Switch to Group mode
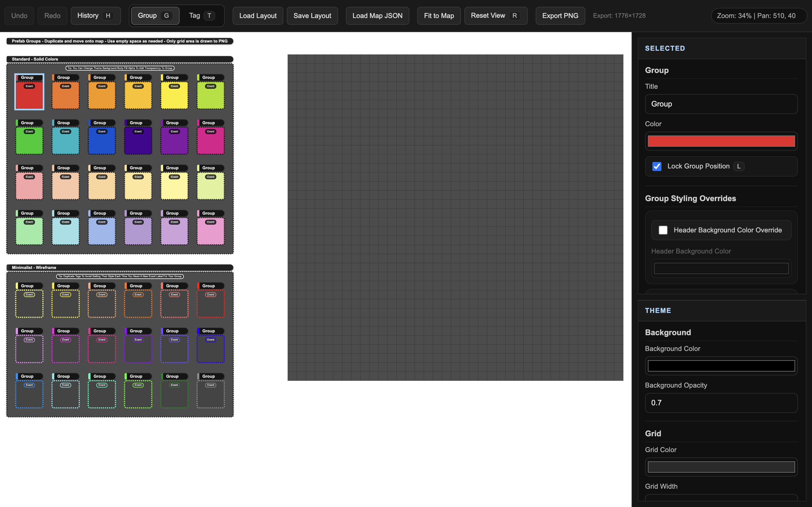 155,16
